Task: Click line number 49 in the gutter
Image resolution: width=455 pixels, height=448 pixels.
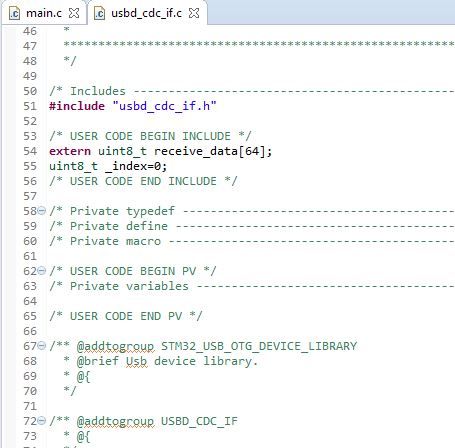Action: coord(30,76)
